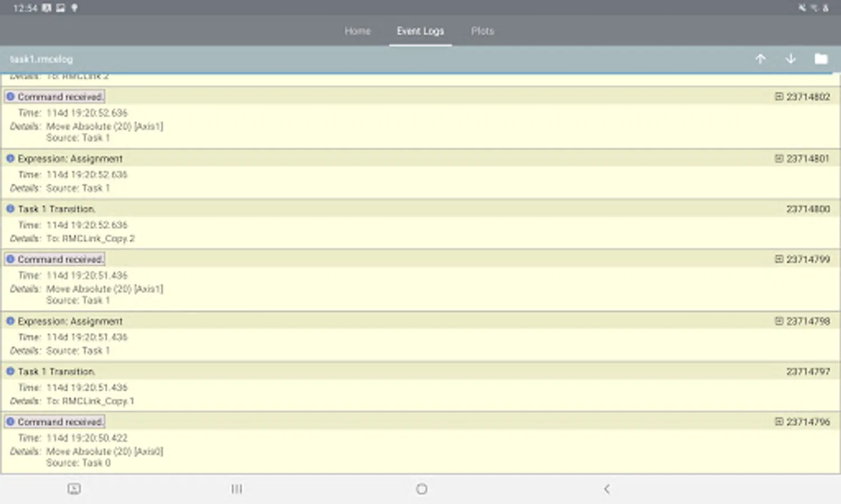The width and height of the screenshot is (841, 504).
Task: Click event number 23714797
Action: point(808,371)
